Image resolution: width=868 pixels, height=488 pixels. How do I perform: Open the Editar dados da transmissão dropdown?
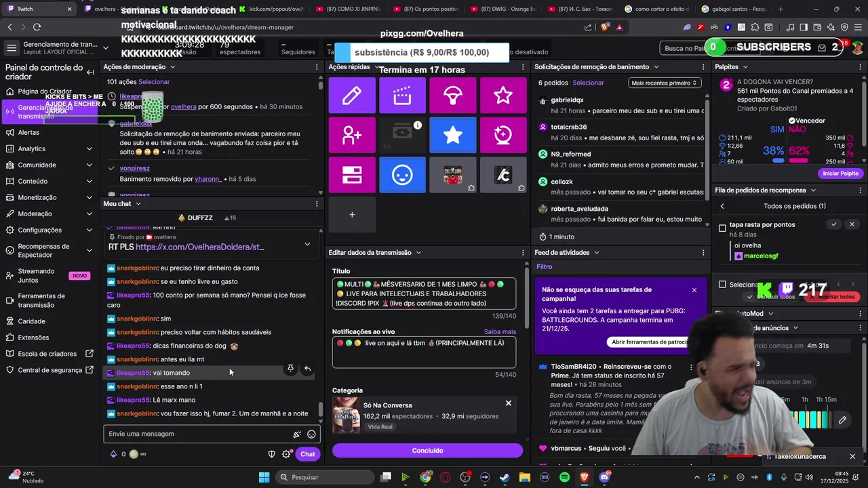click(x=418, y=253)
